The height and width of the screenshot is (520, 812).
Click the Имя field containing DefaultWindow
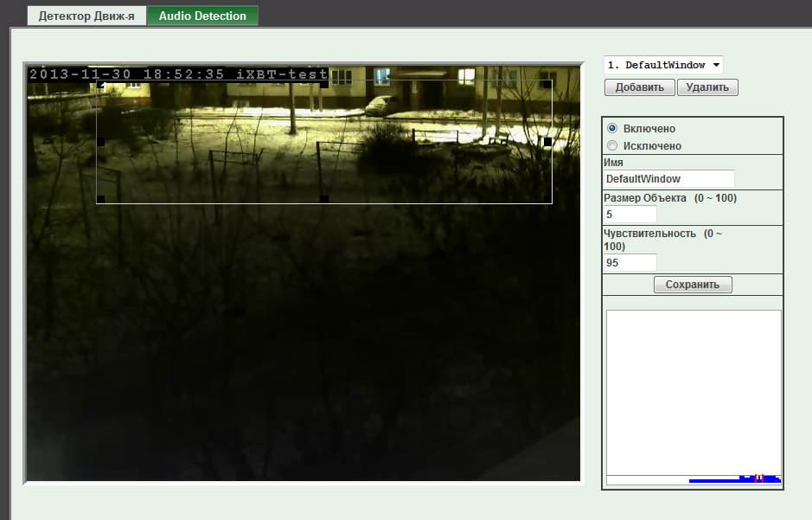click(x=669, y=179)
